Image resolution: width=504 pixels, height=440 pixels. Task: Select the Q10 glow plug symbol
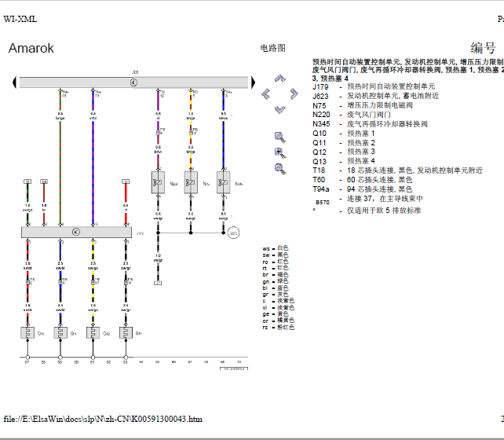27,333
